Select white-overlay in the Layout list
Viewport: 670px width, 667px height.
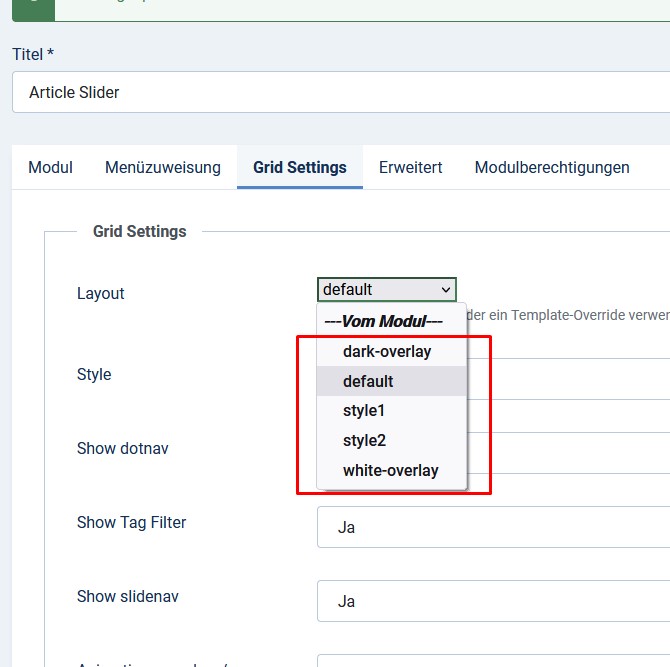click(391, 470)
